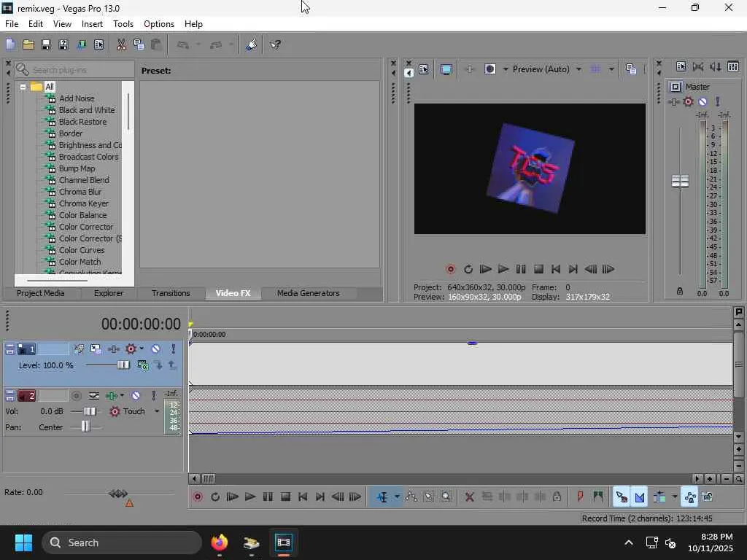Click the New project icon in toolbar

point(10,44)
